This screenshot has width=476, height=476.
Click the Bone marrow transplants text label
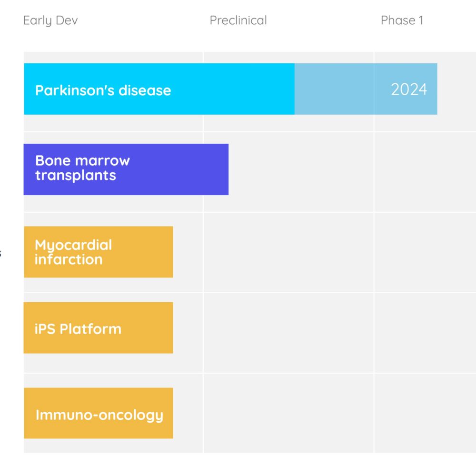coord(82,168)
